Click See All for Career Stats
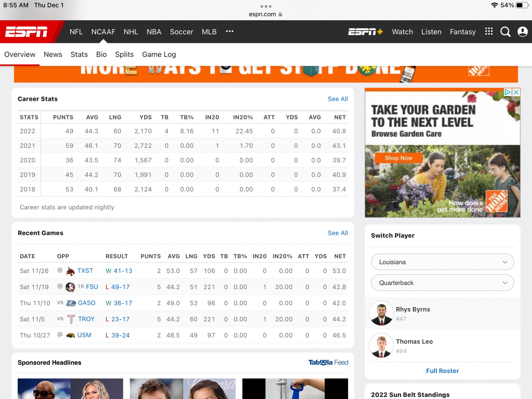The image size is (532, 399). coord(338,99)
